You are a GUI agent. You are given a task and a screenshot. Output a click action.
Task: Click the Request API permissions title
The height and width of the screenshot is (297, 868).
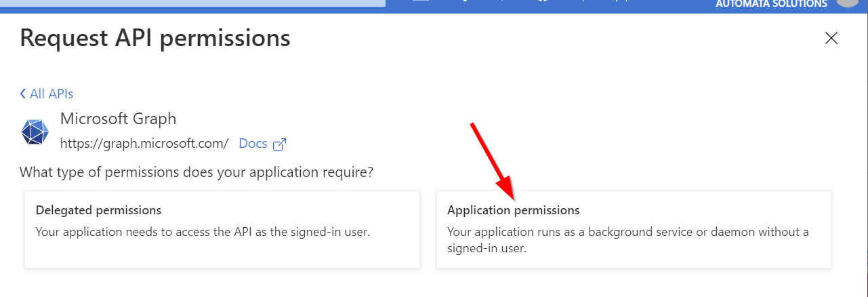click(x=155, y=37)
